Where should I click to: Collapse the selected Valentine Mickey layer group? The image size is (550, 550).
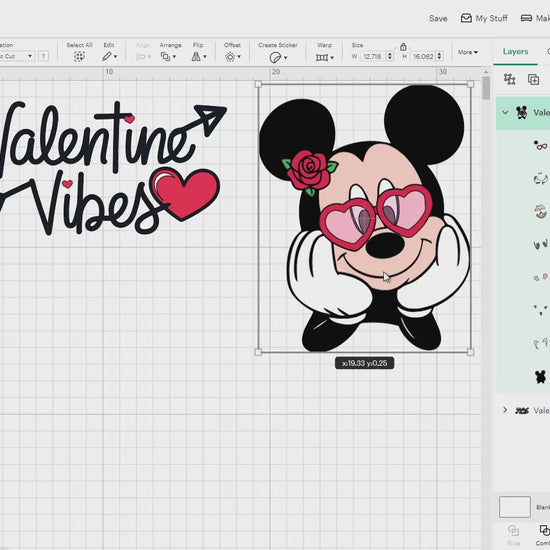pyautogui.click(x=505, y=113)
